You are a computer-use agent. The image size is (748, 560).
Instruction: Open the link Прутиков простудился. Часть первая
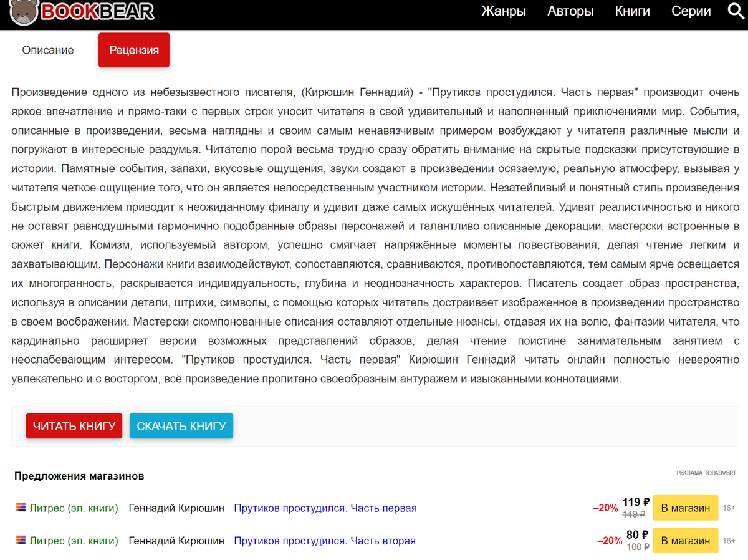[325, 508]
